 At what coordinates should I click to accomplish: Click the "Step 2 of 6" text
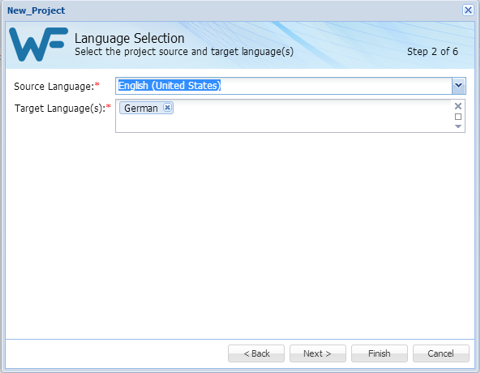[432, 52]
